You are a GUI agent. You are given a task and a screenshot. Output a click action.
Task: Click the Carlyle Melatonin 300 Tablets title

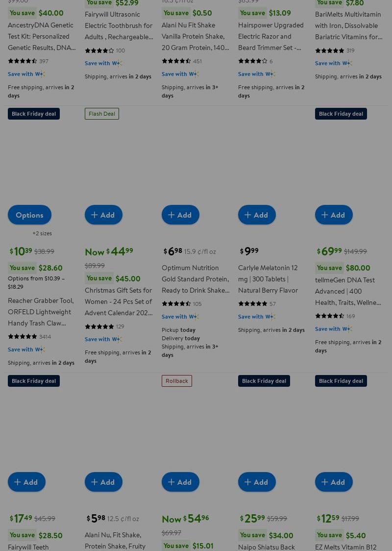(268, 279)
